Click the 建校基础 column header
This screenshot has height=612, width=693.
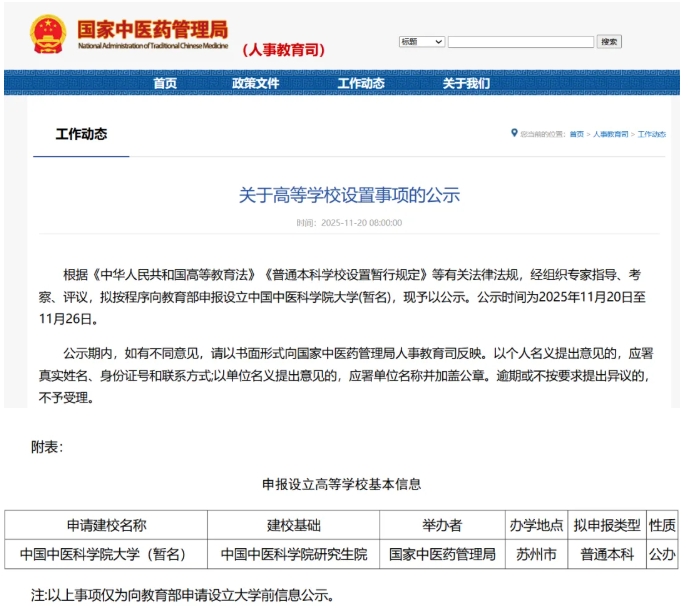(x=293, y=525)
